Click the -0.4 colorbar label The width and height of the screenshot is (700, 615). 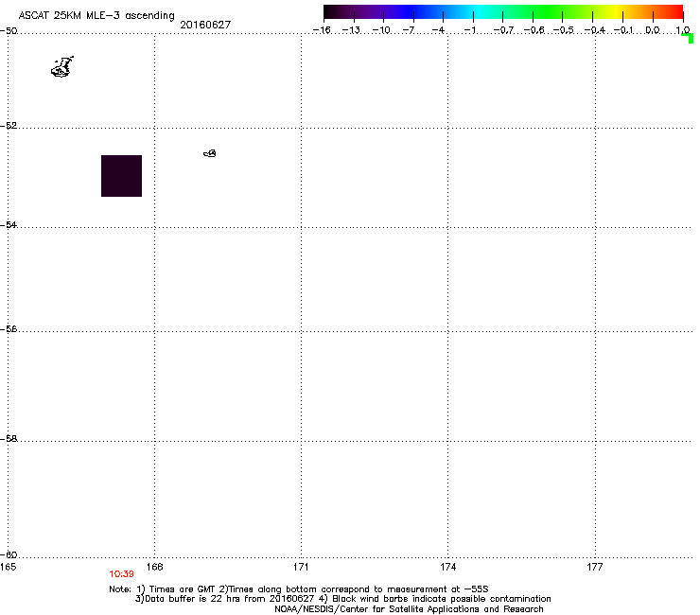pos(595,30)
